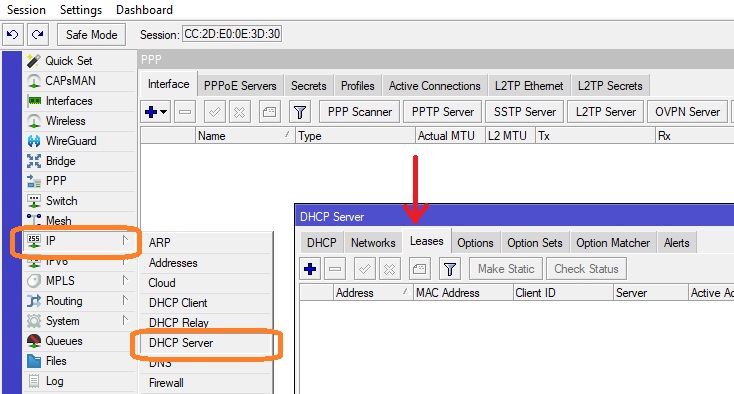Switch to Networks tab in DHCP Server
Viewport: 734px width, 394px height.
373,243
